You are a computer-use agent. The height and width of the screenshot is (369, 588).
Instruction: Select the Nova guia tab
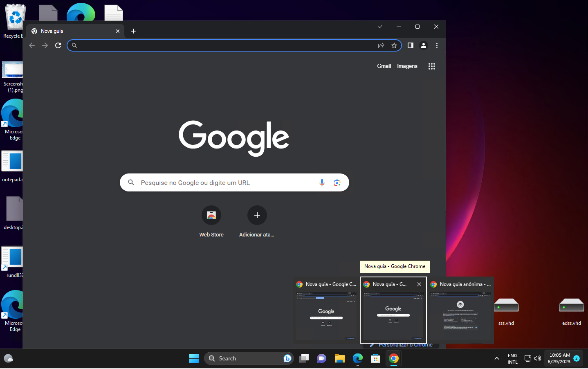[x=76, y=31]
